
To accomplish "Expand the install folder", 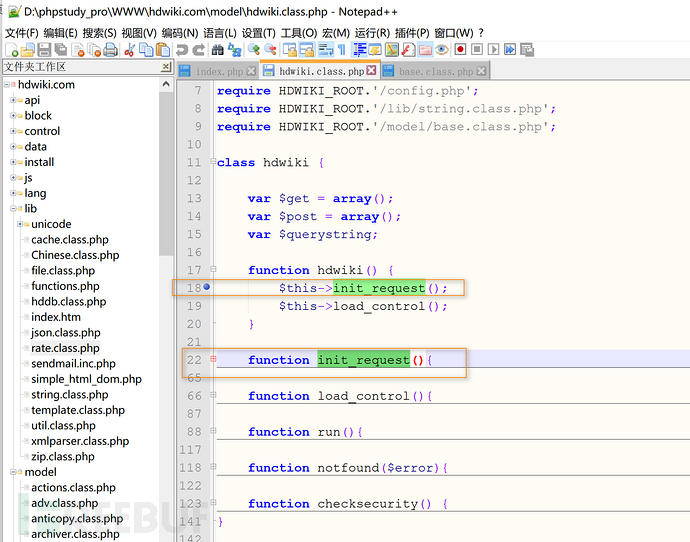I will (13, 162).
